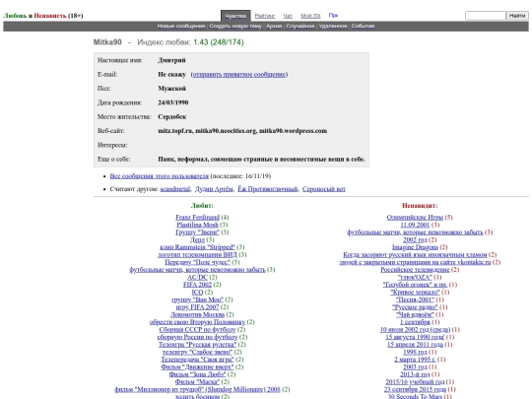
Task: Open friend profile Ёж Противоточный
Action: [267, 189]
